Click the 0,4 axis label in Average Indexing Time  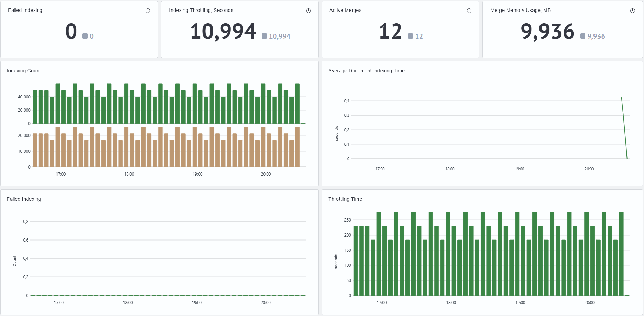click(347, 101)
